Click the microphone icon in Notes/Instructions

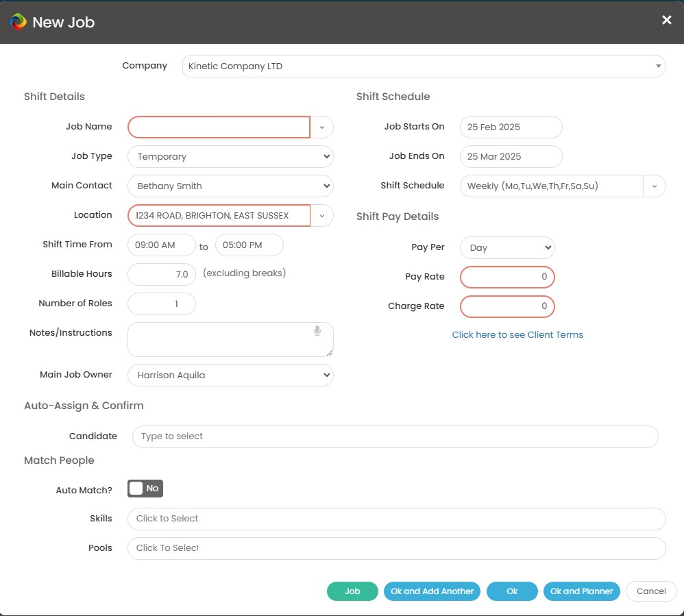tap(317, 331)
